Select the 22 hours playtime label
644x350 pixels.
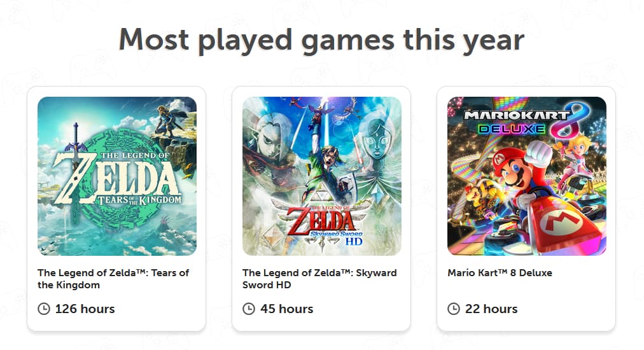tap(491, 309)
